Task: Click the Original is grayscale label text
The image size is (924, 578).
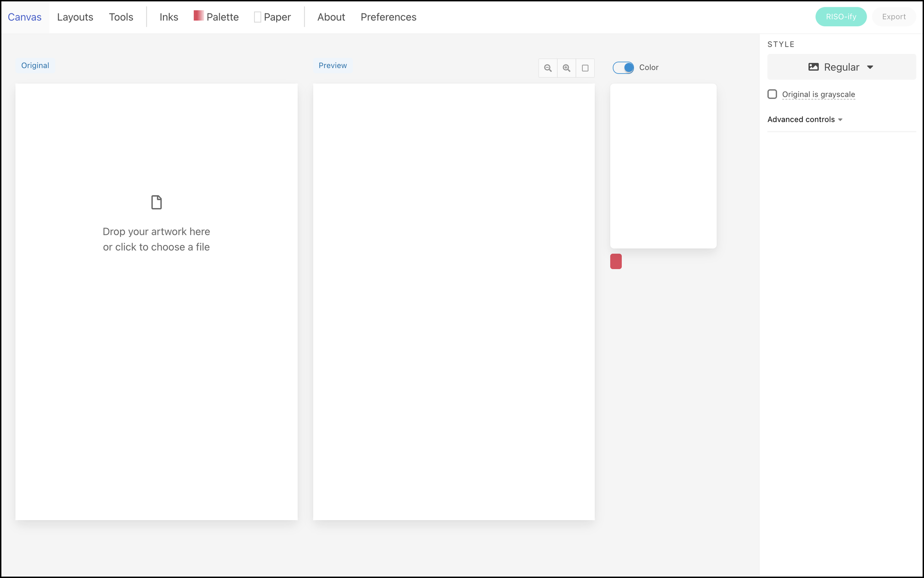Action: click(x=818, y=94)
